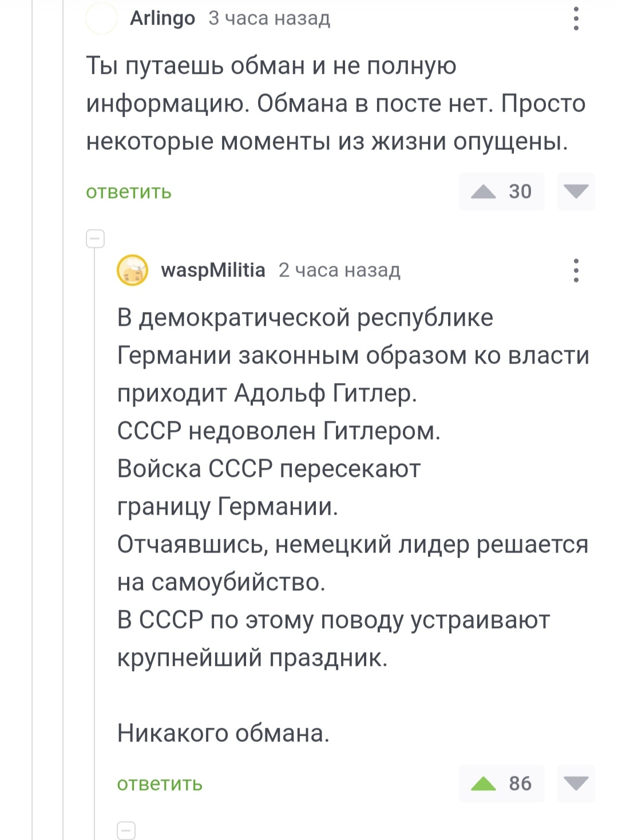Tap the 'Никакого обмана.' line in the reply

[223, 733]
